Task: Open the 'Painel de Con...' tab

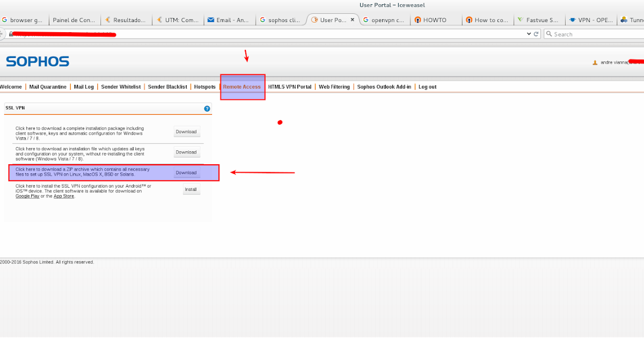Action: coord(74,20)
